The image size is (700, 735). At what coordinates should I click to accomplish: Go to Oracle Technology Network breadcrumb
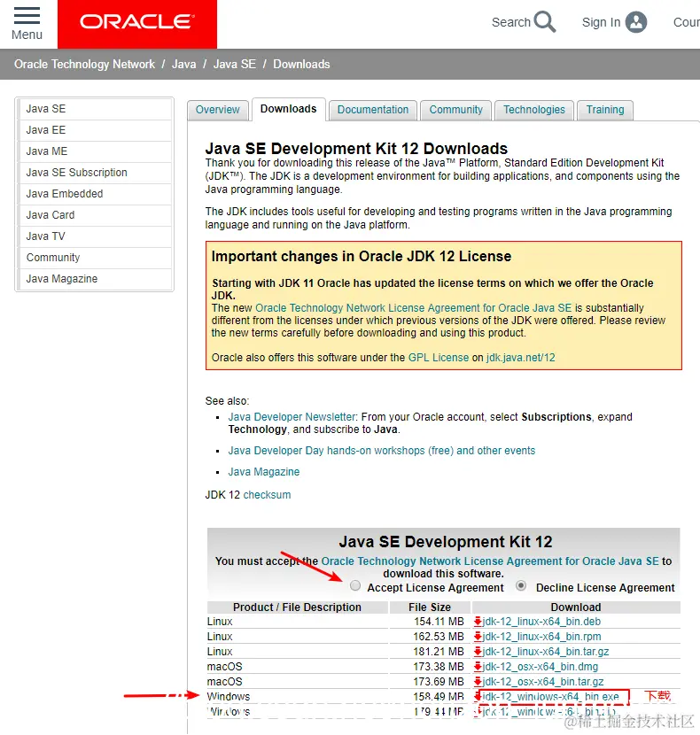point(84,65)
